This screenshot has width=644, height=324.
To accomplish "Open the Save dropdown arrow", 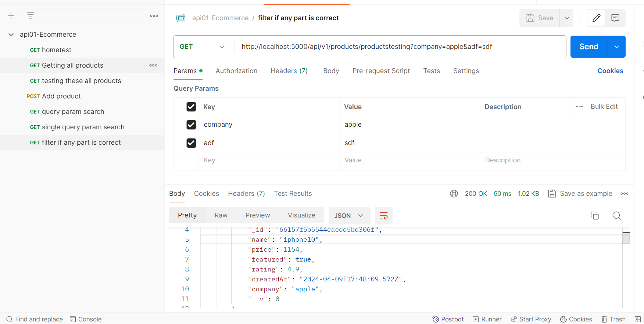I will pos(567,18).
